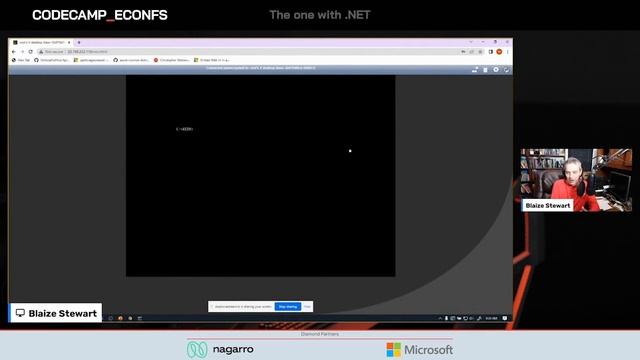This screenshot has height=360, width=640.
Task: Click the Microsoft sponsor logo
Action: click(420, 350)
